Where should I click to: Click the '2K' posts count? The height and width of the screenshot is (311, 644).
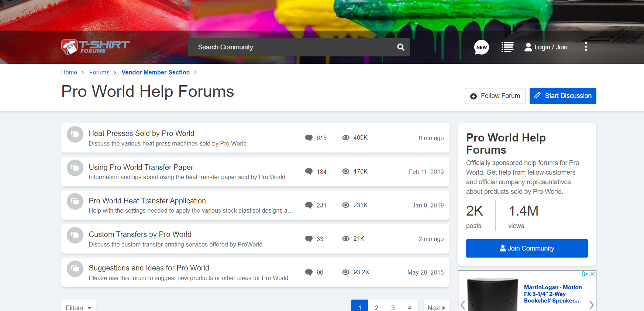pos(475,211)
